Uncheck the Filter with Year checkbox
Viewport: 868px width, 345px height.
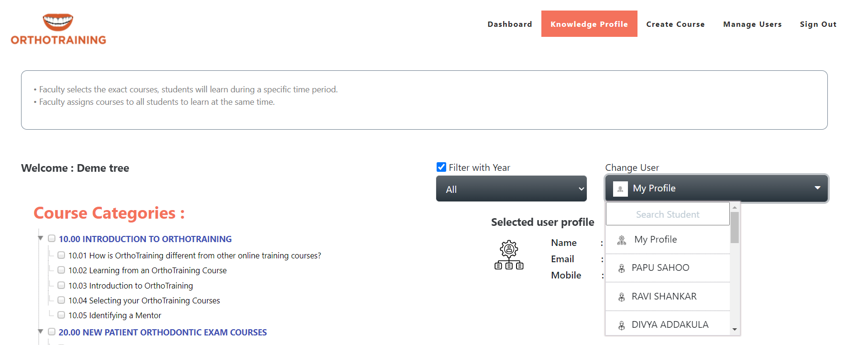pos(441,167)
